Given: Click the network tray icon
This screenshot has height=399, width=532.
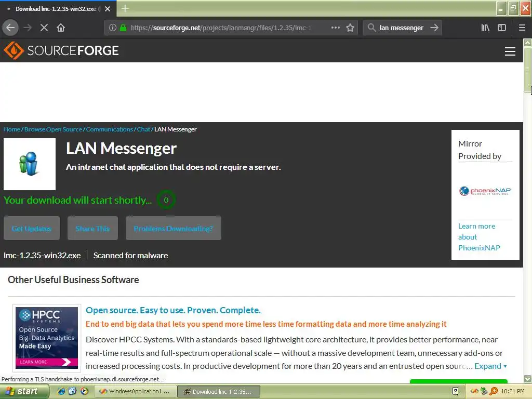Looking at the screenshot, I should [x=484, y=391].
